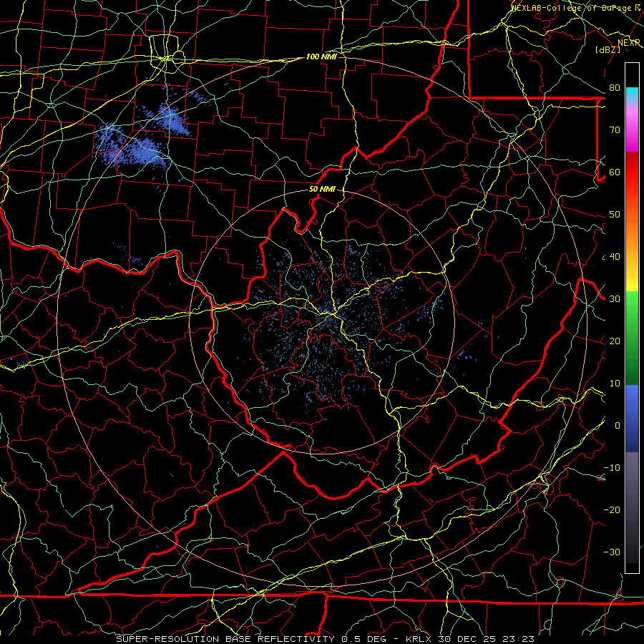Click the 50 value on the dBZ scale
Screen dimensions: 644x644
pos(615,215)
